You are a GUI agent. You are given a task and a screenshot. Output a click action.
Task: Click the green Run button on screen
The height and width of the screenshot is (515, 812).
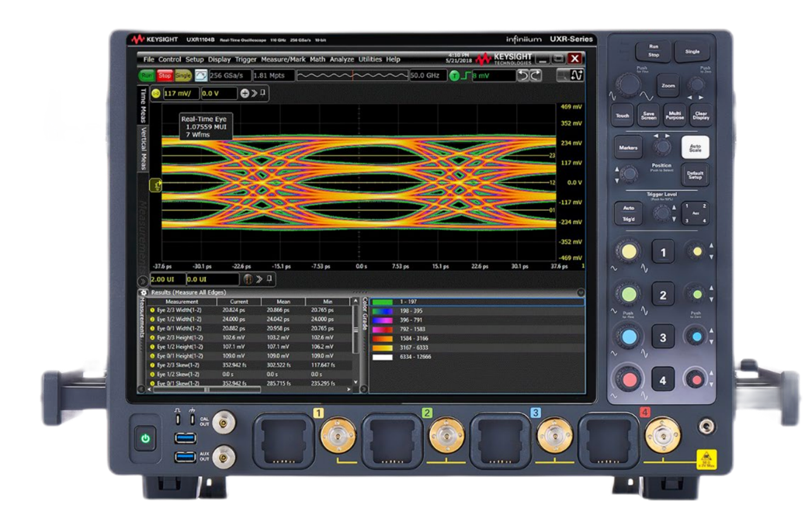[x=147, y=75]
